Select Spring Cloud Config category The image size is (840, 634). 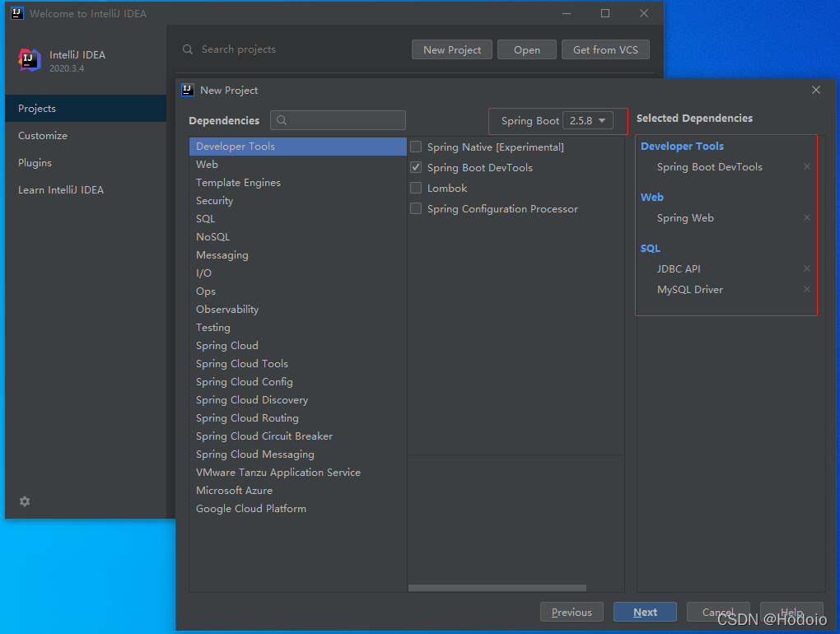click(298, 382)
